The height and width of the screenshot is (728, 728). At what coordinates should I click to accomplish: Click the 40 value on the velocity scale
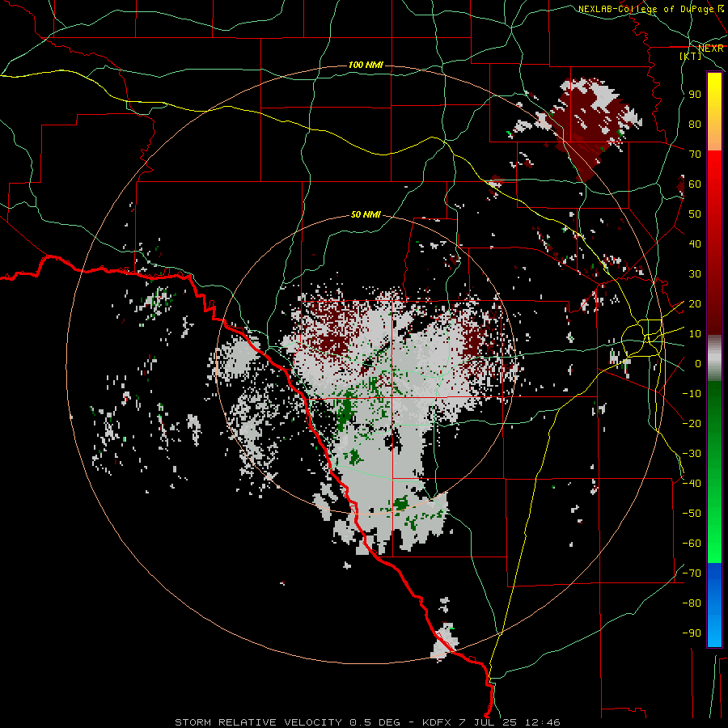(x=695, y=243)
